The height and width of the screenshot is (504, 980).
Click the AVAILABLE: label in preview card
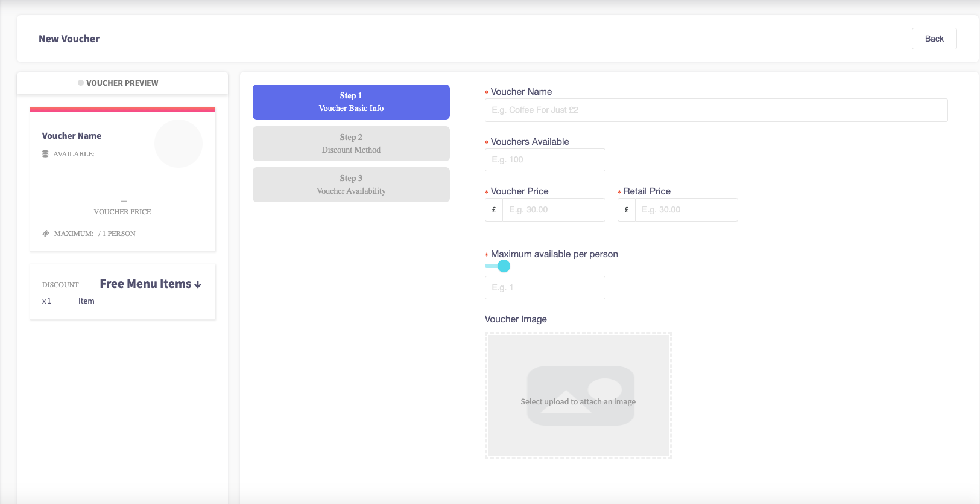coord(74,154)
